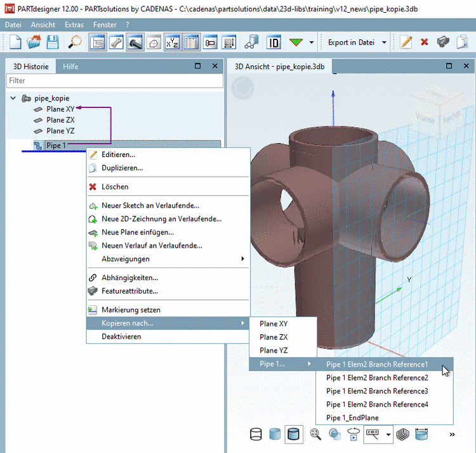Select Pipe 1_EndPlane entry

385,418
